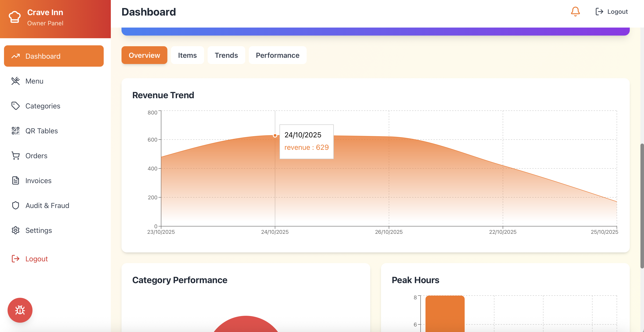
Task: Click the 24/10/2025 revenue data point
Action: pos(275,135)
